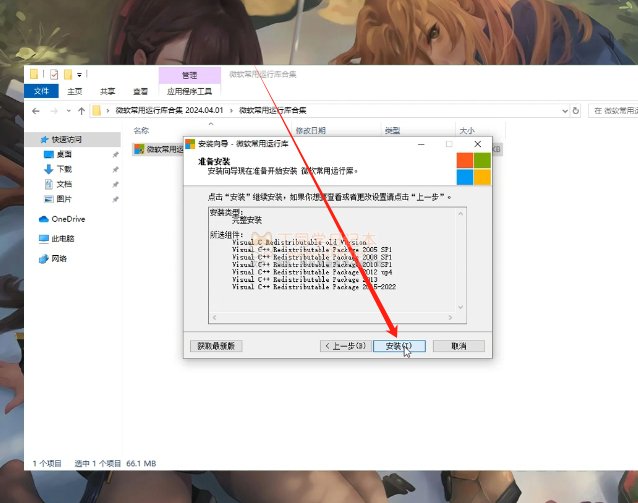Open the 查看 ribbon tab
638x503 pixels.
(140, 92)
